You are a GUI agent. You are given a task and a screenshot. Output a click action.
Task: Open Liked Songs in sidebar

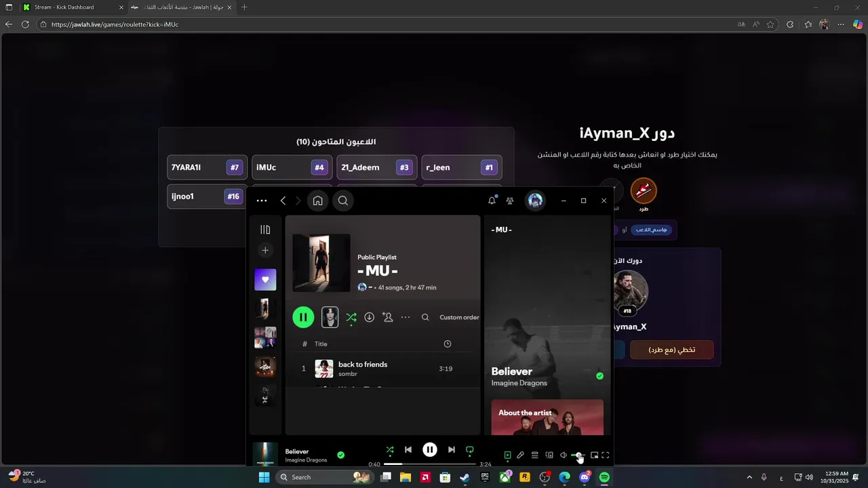pyautogui.click(x=265, y=279)
